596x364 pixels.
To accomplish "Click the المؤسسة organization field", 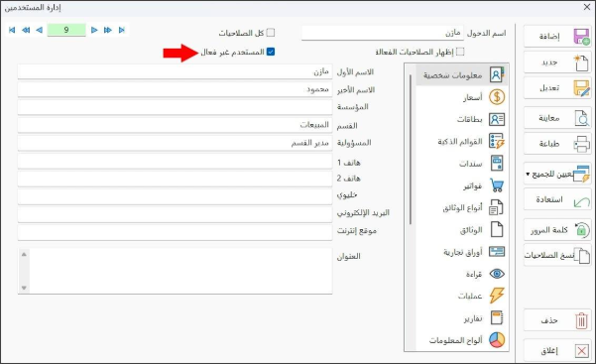I will [x=175, y=107].
